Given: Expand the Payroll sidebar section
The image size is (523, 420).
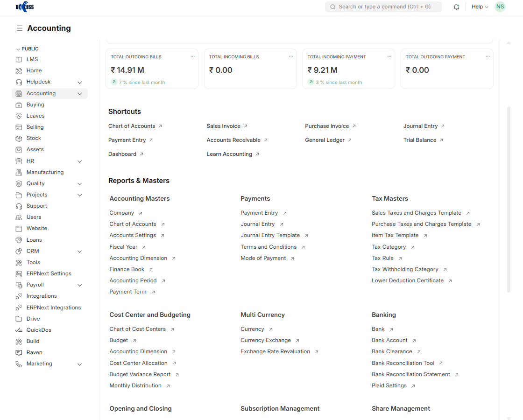Looking at the screenshot, I should point(79,285).
